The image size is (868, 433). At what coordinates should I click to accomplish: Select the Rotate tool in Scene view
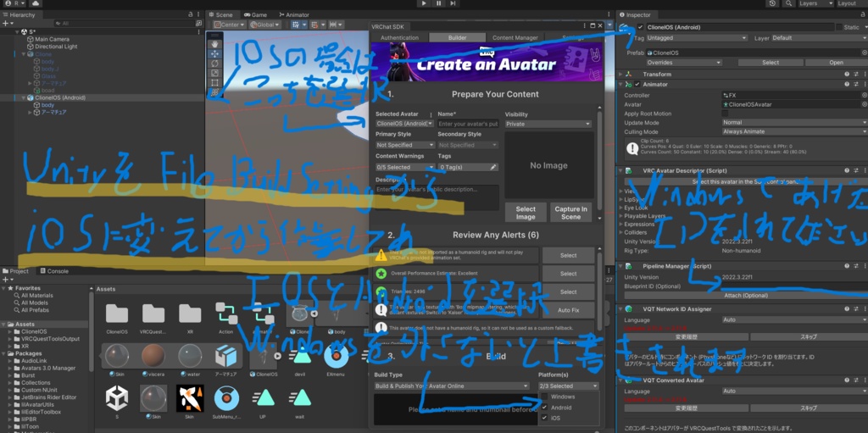214,64
